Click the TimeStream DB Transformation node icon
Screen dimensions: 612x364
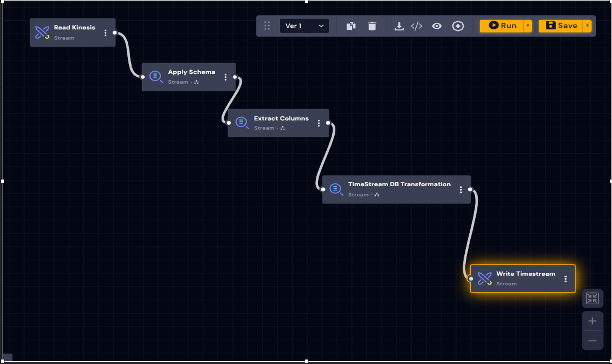click(336, 189)
